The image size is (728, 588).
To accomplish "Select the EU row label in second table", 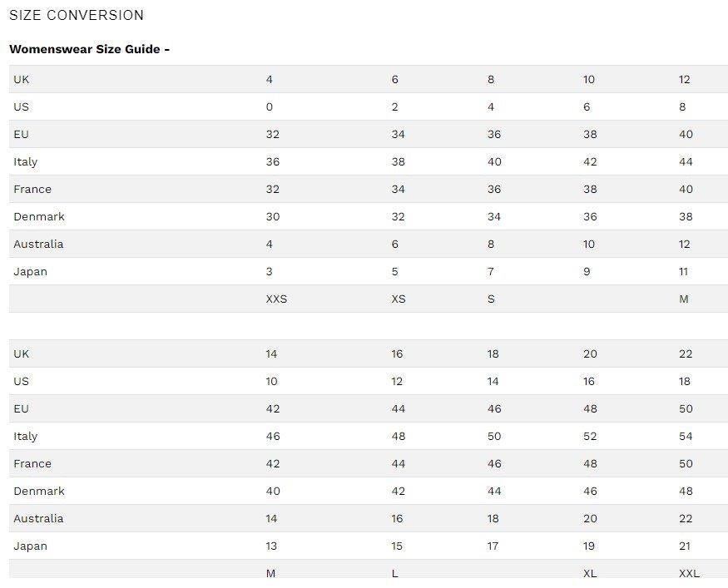I will pyautogui.click(x=22, y=409).
